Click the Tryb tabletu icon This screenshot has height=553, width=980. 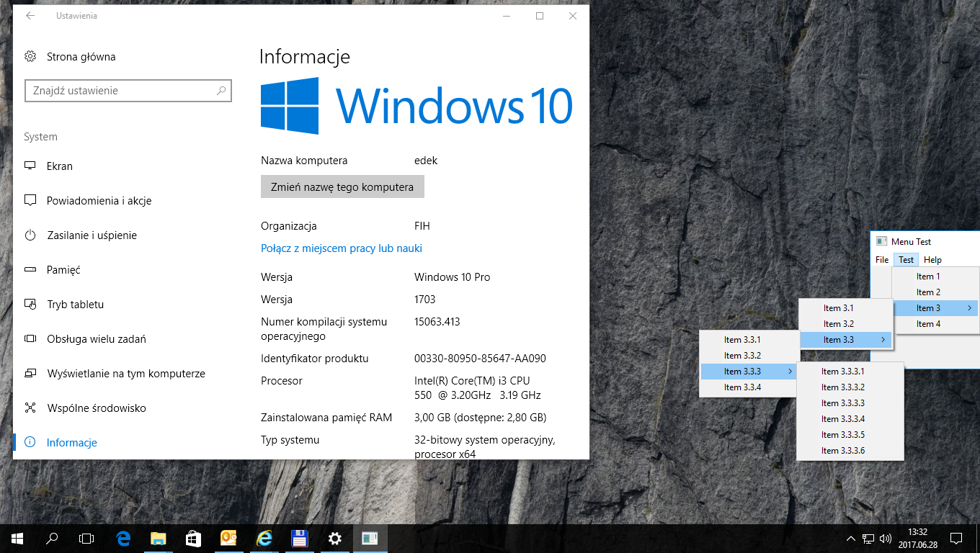click(x=30, y=304)
